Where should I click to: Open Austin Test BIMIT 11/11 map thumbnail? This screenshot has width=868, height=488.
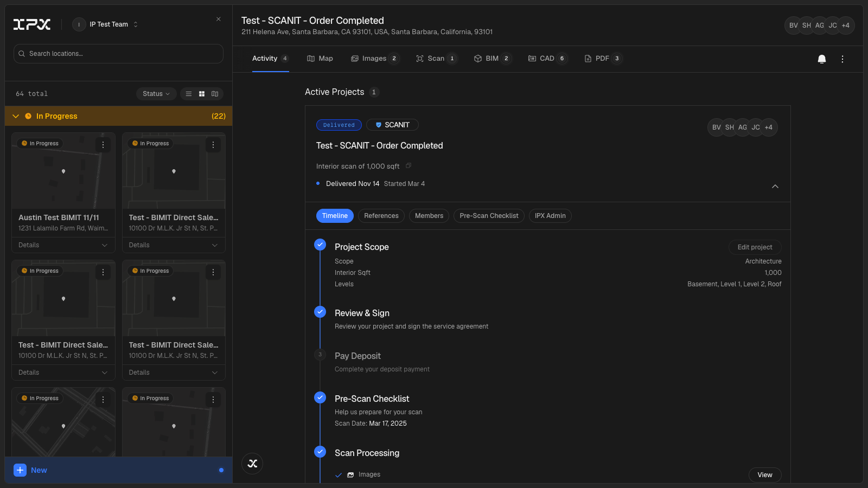(63, 171)
